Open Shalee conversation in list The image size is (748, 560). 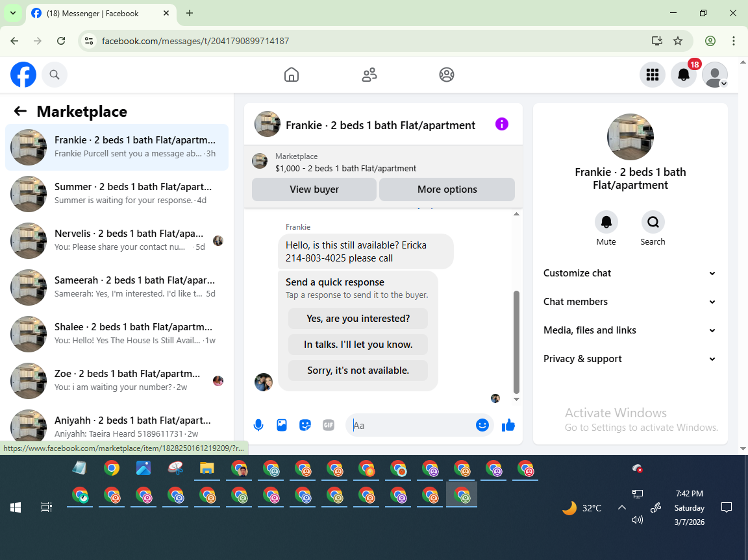(117, 334)
